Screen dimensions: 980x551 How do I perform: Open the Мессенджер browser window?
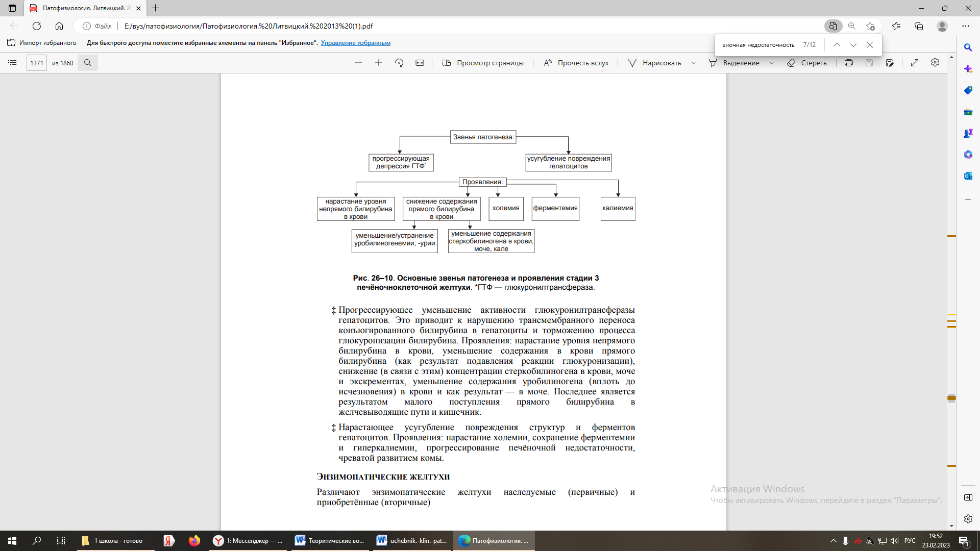tap(248, 541)
